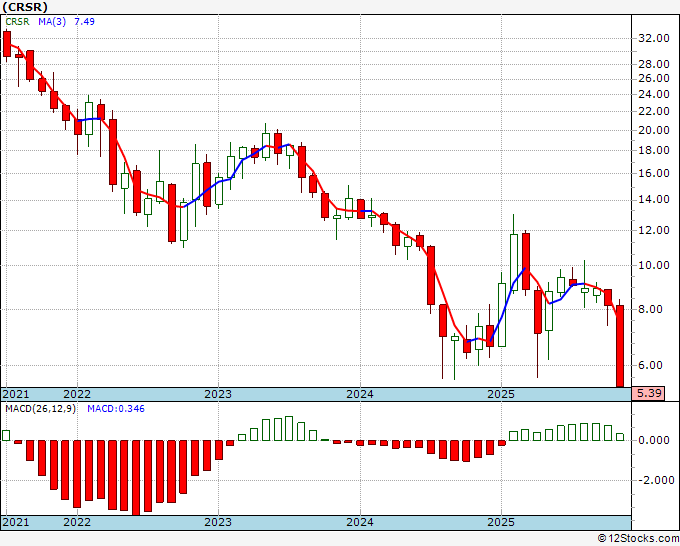
Task: Click 2025 on the MACD time axis
Action: click(501, 522)
